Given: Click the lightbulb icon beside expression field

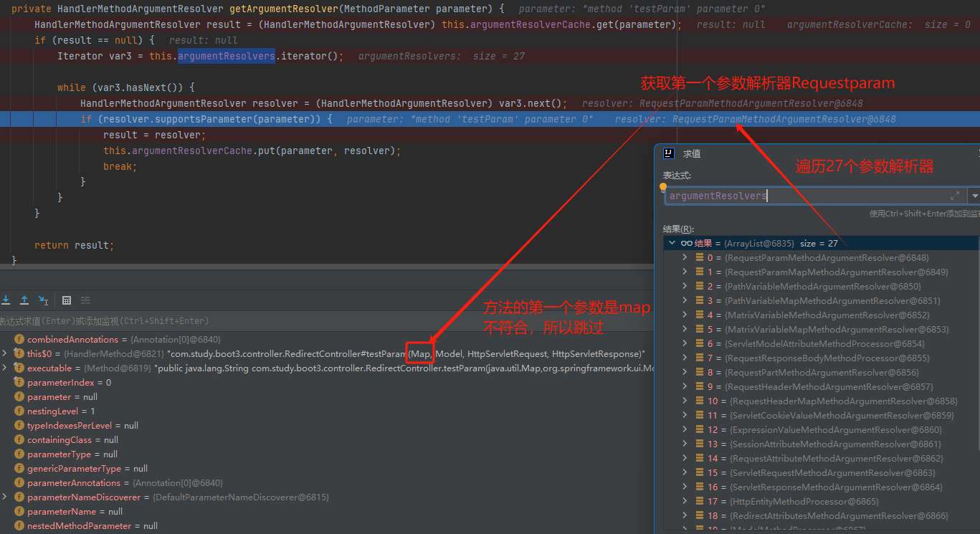Looking at the screenshot, I should point(663,188).
